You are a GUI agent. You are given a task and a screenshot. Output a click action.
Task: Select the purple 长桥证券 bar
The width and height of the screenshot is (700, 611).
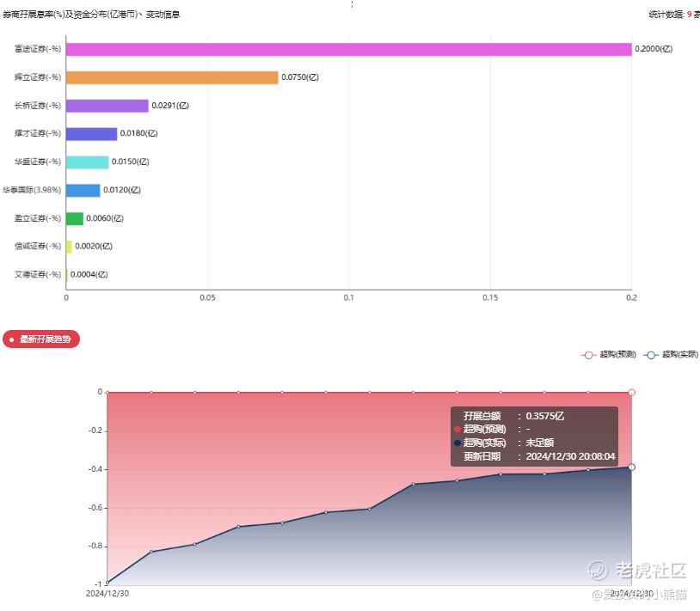click(x=107, y=106)
